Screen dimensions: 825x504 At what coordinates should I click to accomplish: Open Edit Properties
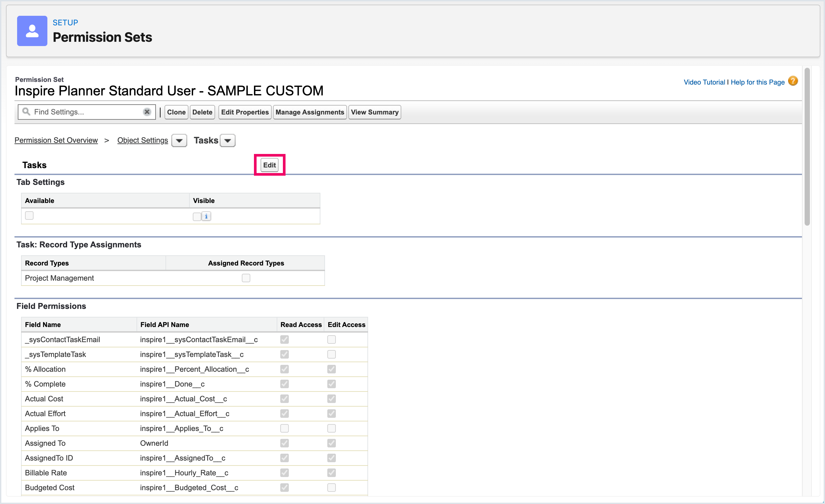[x=245, y=112]
